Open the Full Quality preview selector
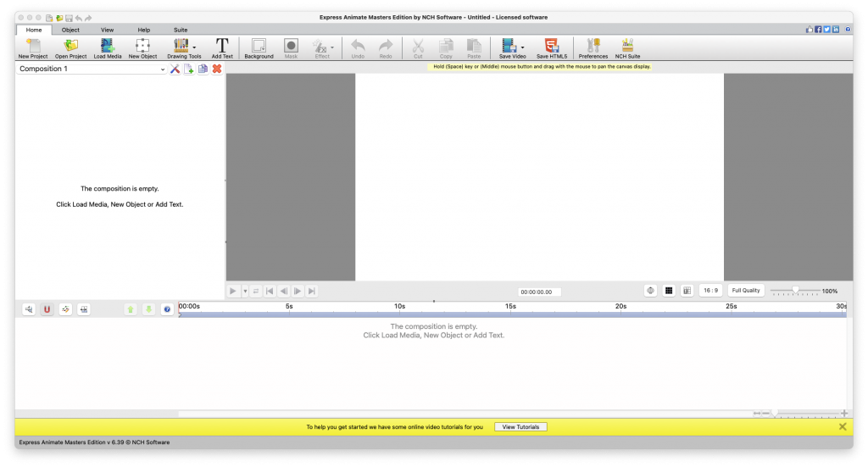Screen dimensions: 868x467 click(746, 291)
